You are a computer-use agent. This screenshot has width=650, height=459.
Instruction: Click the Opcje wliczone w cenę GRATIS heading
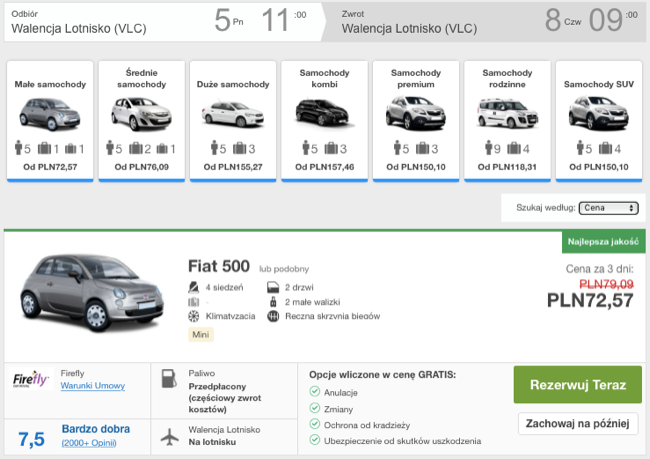[x=382, y=375]
